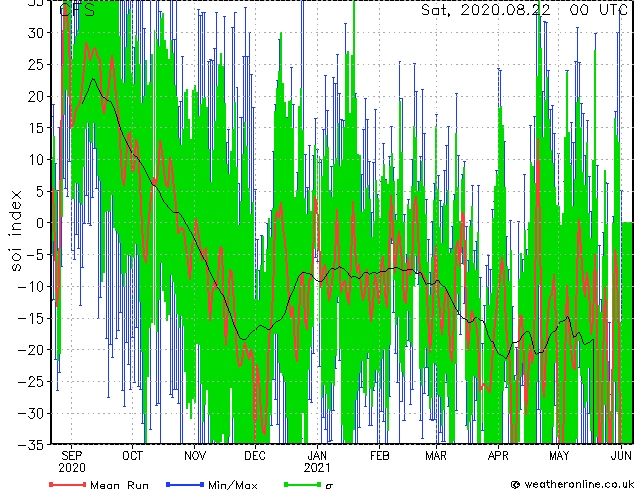This screenshot has width=634, height=490.
Task: Click the '0' y-axis value
Action: click(x=40, y=223)
